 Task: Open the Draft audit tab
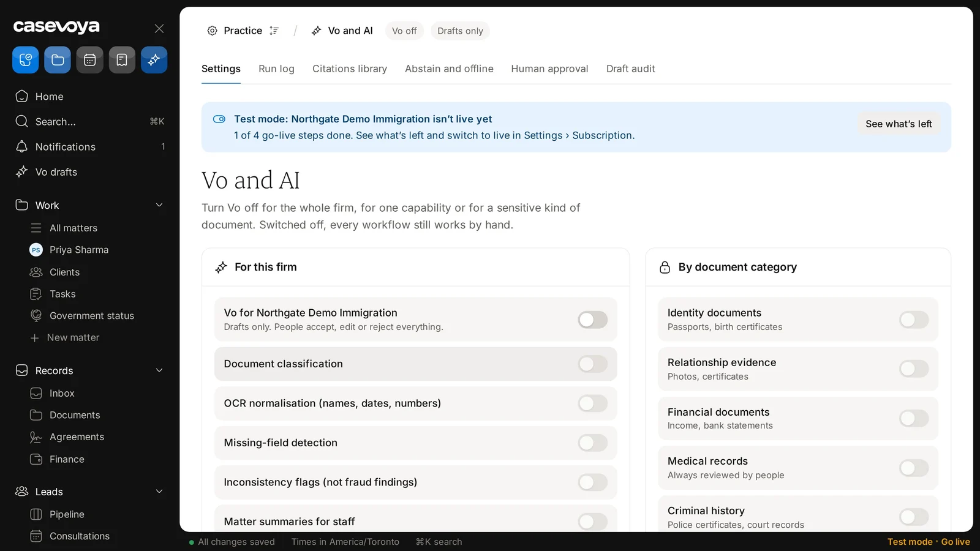pyautogui.click(x=630, y=69)
